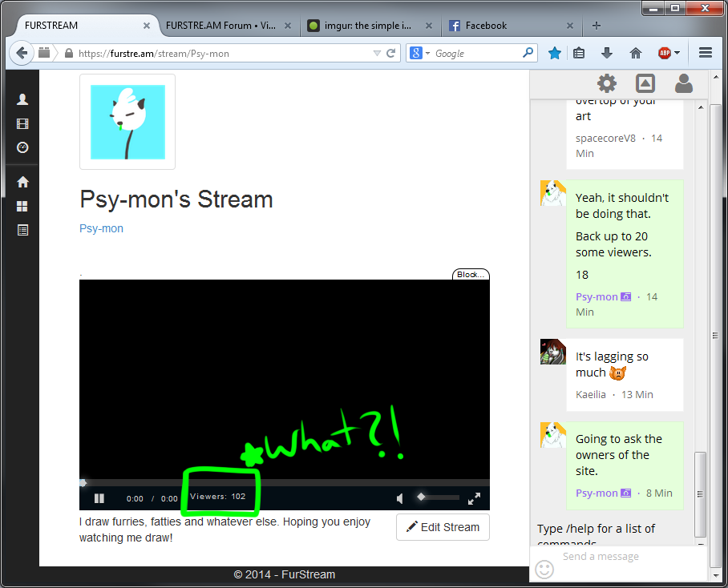Close the imgur tab
The width and height of the screenshot is (728, 588).
coord(429,26)
